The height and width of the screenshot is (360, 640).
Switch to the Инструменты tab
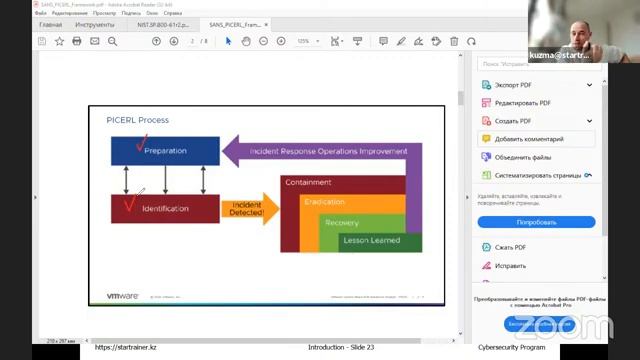pyautogui.click(x=95, y=25)
